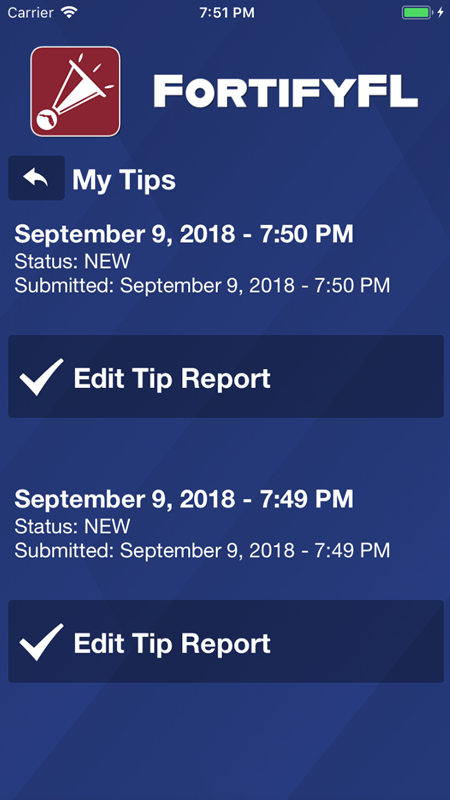Screen dimensions: 450x800
Task: Tap Status: NEW on the 7:50 PM tip
Action: [72, 262]
